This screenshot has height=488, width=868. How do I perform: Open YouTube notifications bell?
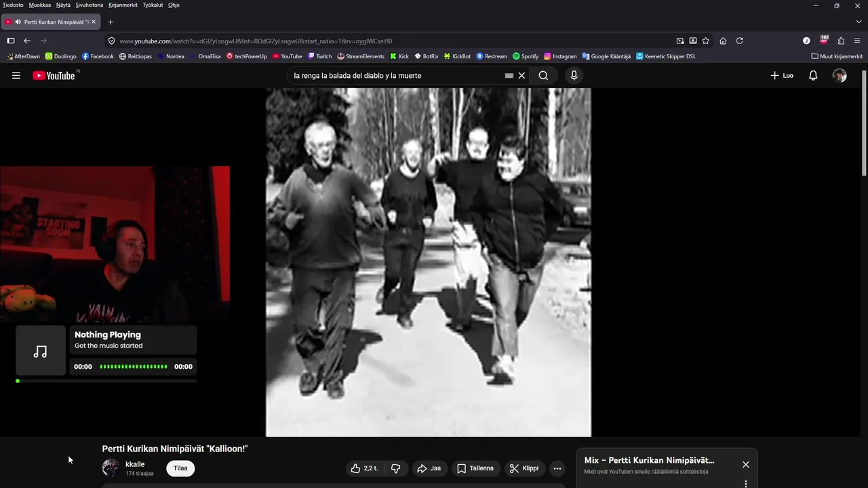click(813, 75)
